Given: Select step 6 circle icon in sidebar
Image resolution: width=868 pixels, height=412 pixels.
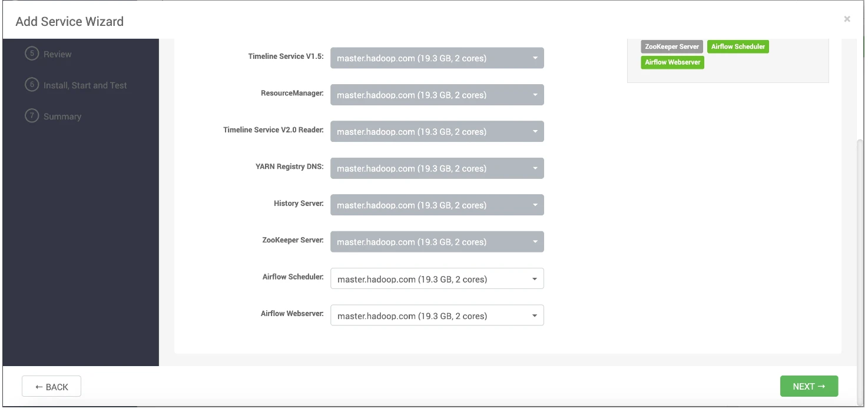Looking at the screenshot, I should click(32, 85).
